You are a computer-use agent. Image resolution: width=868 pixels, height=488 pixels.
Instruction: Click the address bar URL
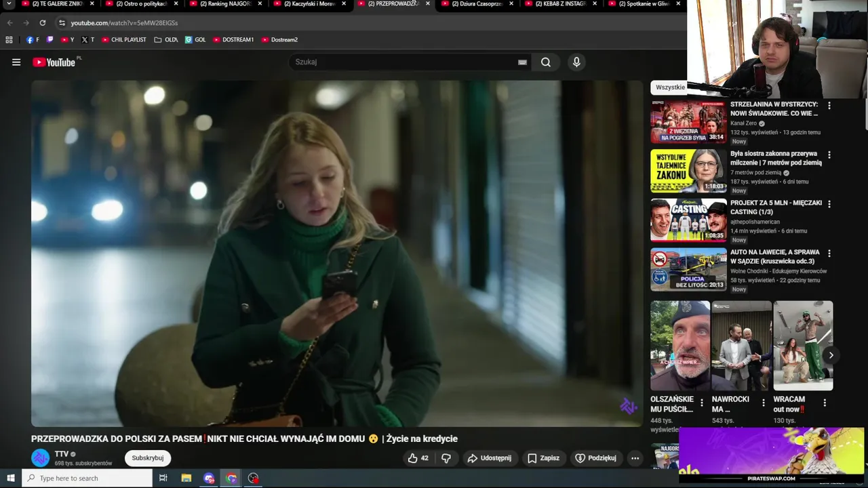[x=124, y=23]
